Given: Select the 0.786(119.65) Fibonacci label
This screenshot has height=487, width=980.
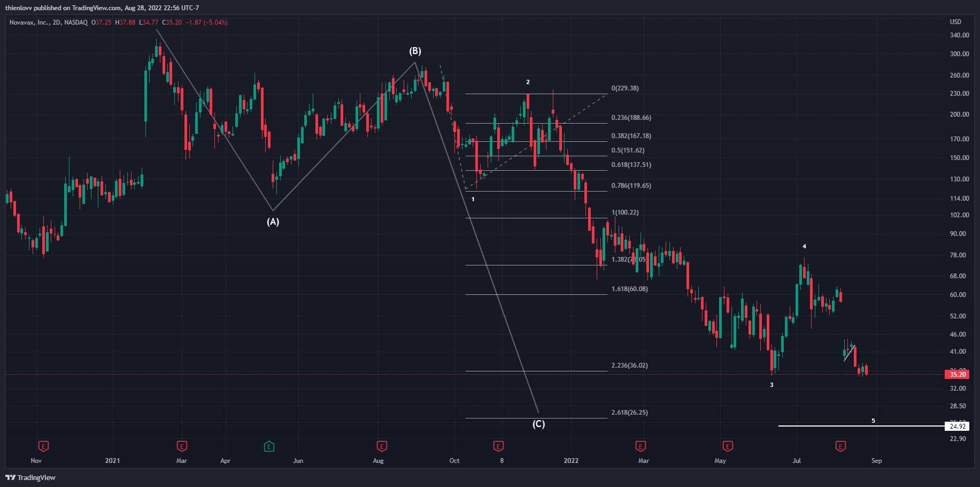Looking at the screenshot, I should coord(631,186).
